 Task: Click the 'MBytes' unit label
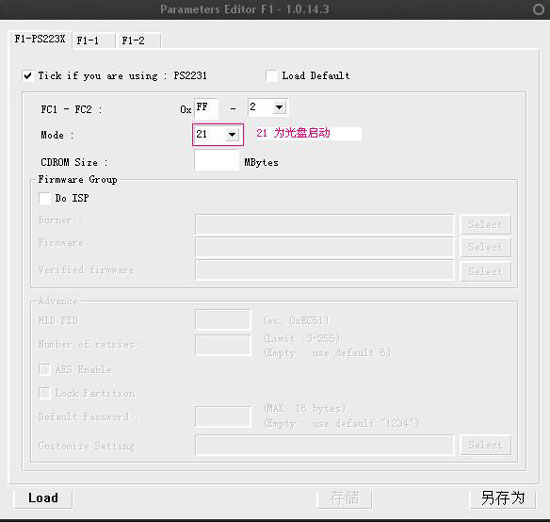pos(261,162)
